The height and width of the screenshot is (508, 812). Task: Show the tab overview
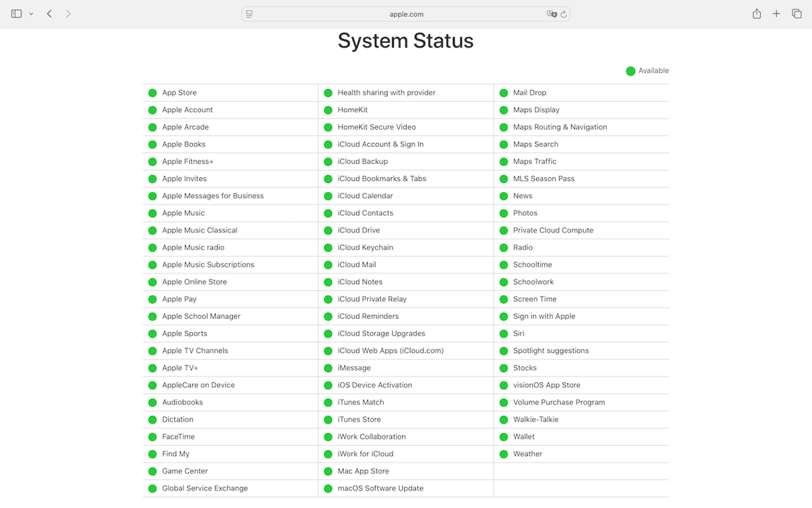pyautogui.click(x=797, y=14)
